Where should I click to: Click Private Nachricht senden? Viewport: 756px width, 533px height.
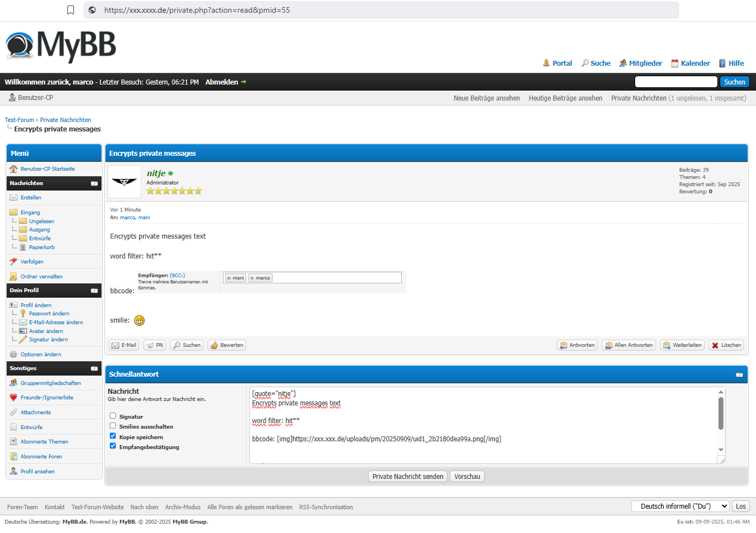coord(408,477)
